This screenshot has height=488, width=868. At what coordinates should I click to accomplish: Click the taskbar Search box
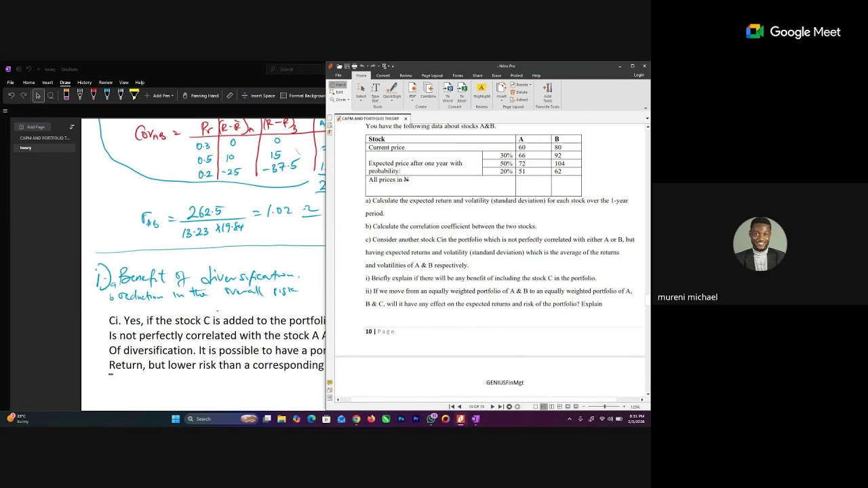[222, 419]
